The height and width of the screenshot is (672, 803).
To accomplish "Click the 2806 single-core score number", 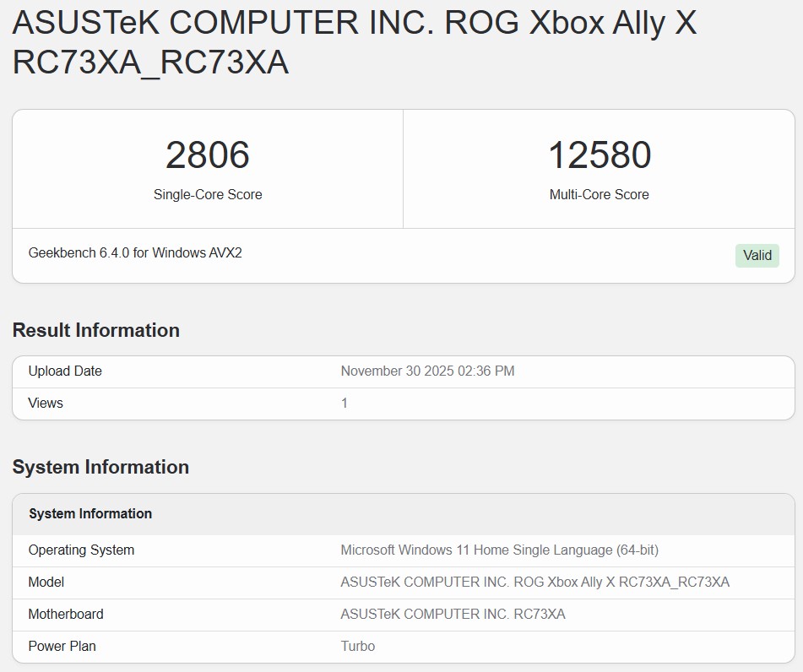I will pos(208,155).
